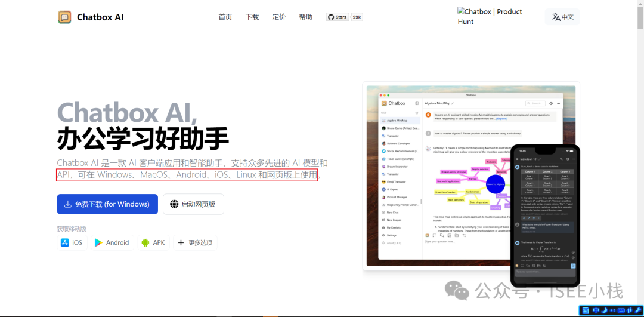This screenshot has width=644, height=317.
Task: Click the Chatbox AI logo icon
Action: click(x=64, y=17)
